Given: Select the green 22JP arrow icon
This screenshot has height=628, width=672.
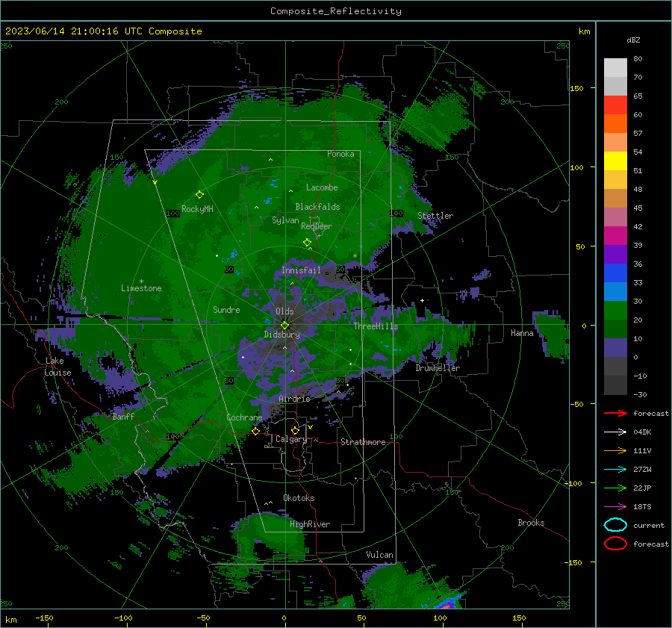Looking at the screenshot, I should [x=615, y=488].
